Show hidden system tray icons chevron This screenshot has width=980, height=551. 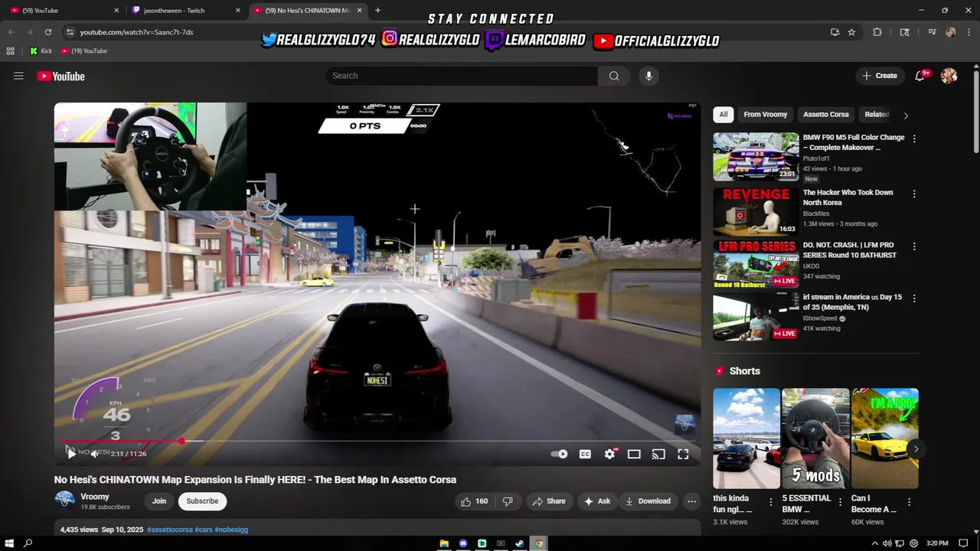pos(875,543)
